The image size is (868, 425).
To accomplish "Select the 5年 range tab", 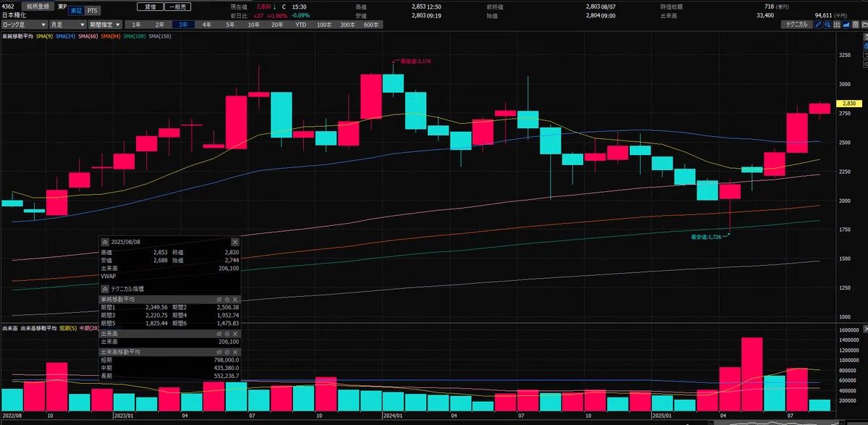I will click(x=230, y=25).
